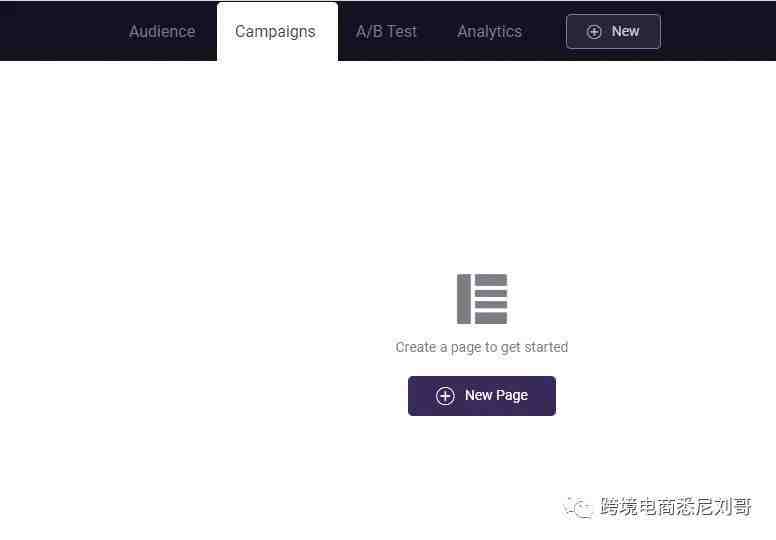Viewport: 776px width, 540px height.
Task: Click the page layout placeholder icon
Action: point(482,299)
